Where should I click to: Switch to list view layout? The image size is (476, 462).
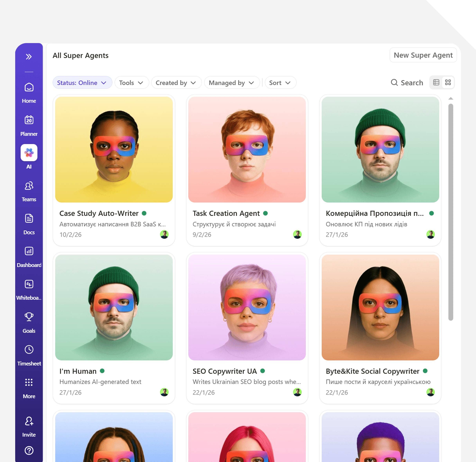coord(436,83)
